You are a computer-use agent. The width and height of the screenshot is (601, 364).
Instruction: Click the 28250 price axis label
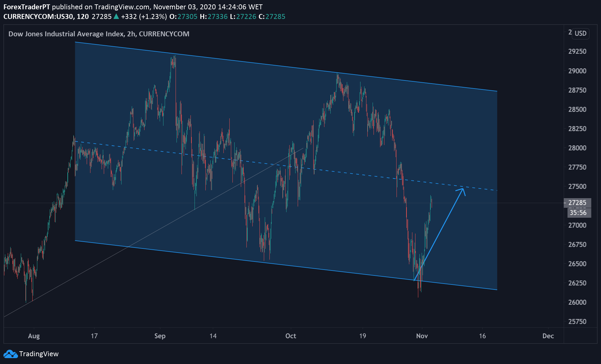(577, 129)
